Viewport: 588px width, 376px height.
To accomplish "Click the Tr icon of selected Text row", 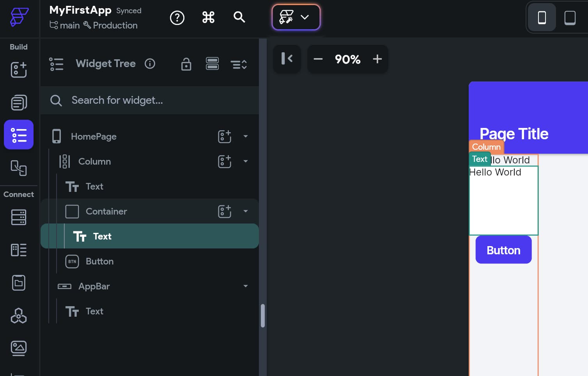I will pyautogui.click(x=80, y=236).
